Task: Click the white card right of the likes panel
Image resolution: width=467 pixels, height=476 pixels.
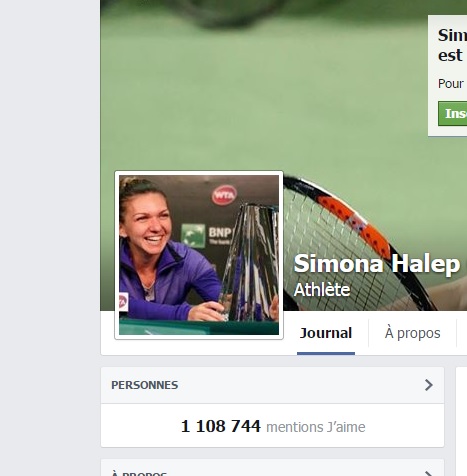Action: [x=461, y=421]
